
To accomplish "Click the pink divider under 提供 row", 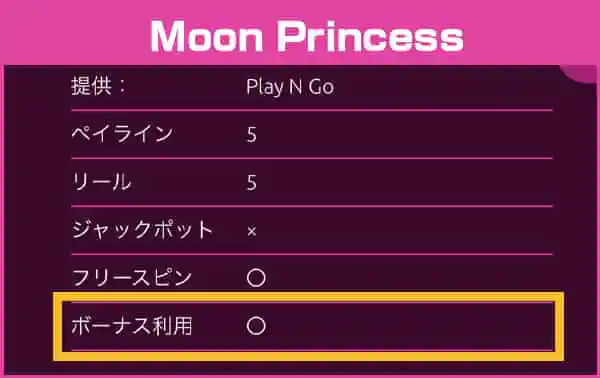I will pyautogui.click(x=312, y=110).
